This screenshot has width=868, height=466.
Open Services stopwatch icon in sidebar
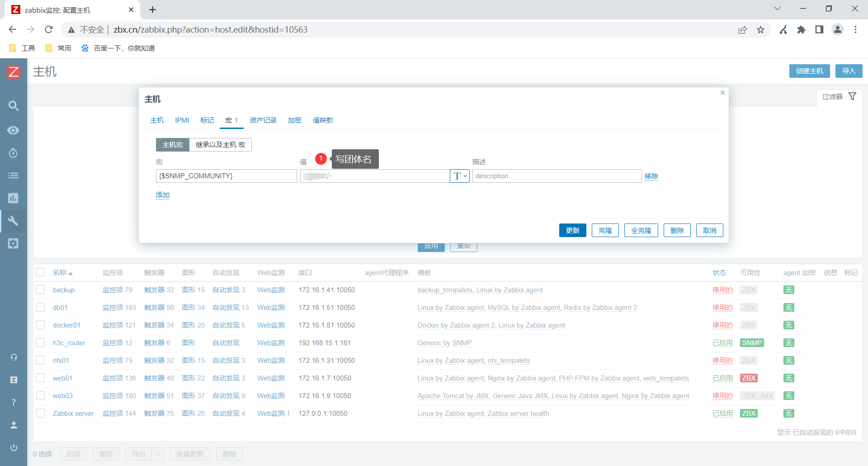(x=14, y=153)
